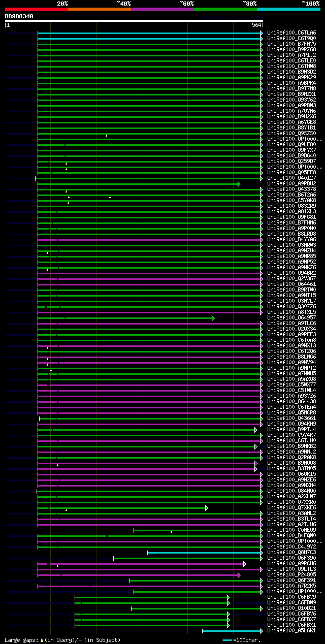The image size is (325, 644).
Task: Click the red 20% legend color segment
Action: (37, 9)
